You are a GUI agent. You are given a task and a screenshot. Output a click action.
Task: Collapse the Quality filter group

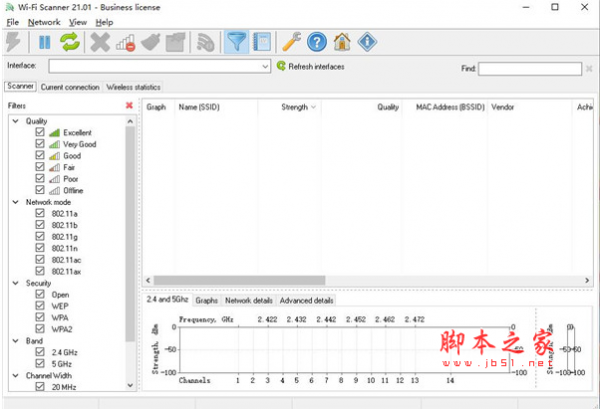[16, 121]
